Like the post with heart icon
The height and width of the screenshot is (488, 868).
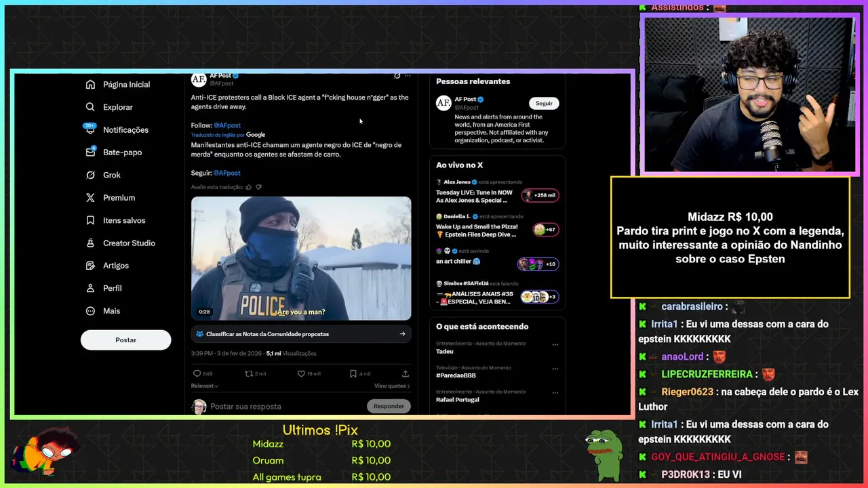click(301, 373)
